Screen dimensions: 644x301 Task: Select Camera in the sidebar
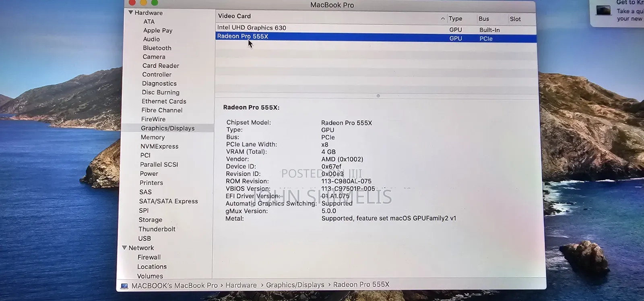(154, 57)
